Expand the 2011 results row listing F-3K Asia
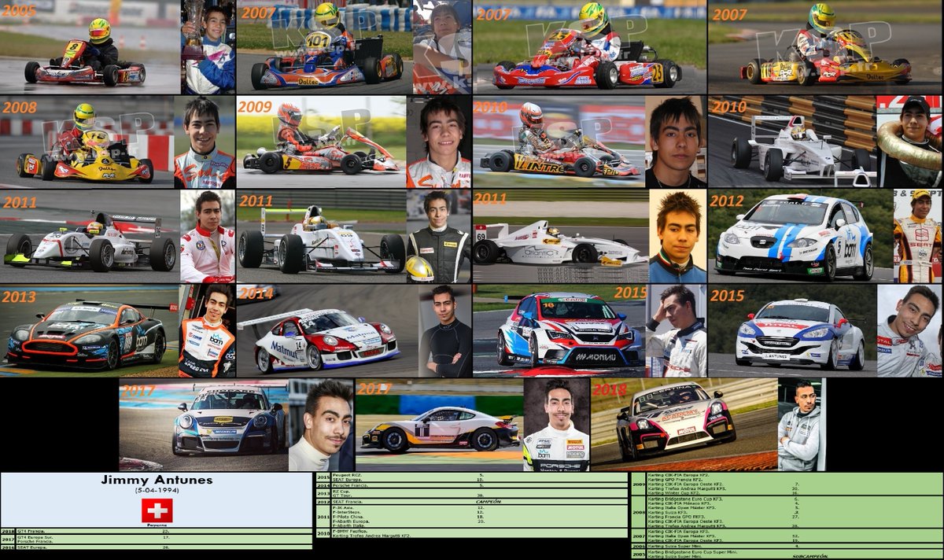 343,509
